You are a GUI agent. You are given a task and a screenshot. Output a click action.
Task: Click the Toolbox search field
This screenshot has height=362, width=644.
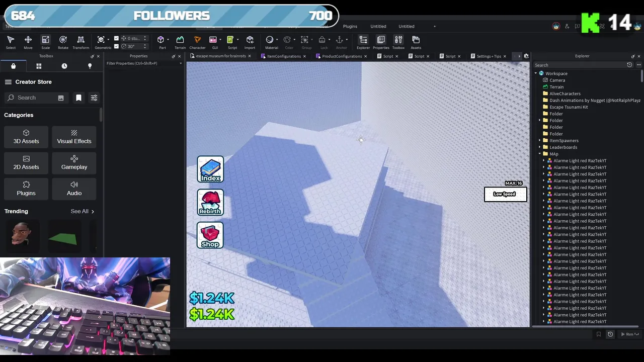pyautogui.click(x=36, y=98)
